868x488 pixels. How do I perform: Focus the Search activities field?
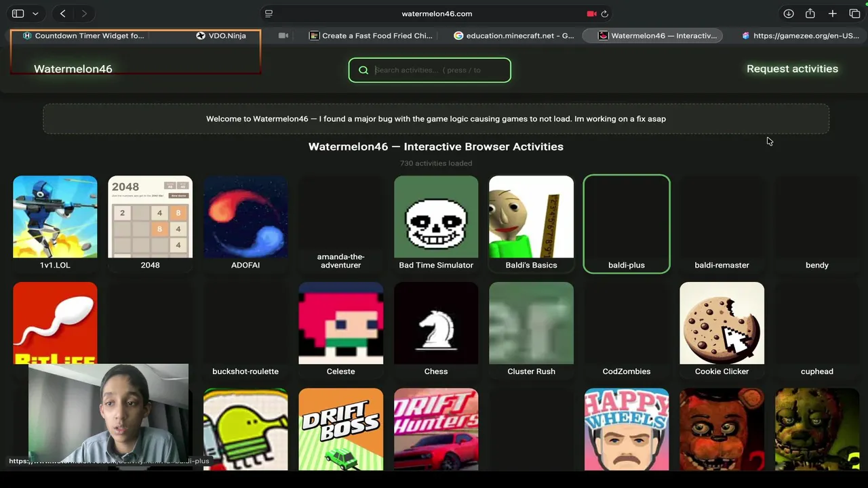430,70
